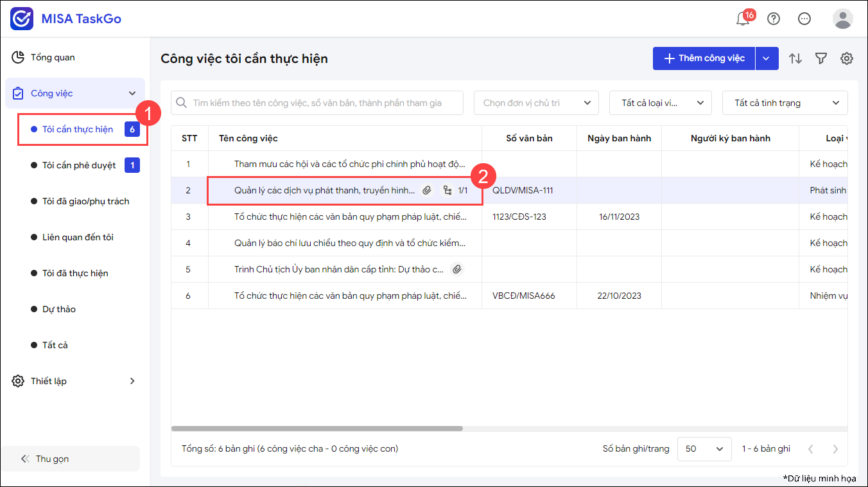Click the Người ký ban hành column header
Screen dimensions: 868x487
pos(731,138)
